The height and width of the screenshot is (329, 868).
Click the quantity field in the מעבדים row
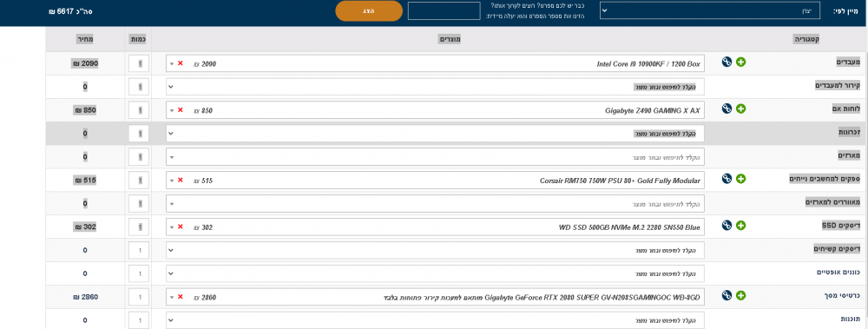pos(138,63)
